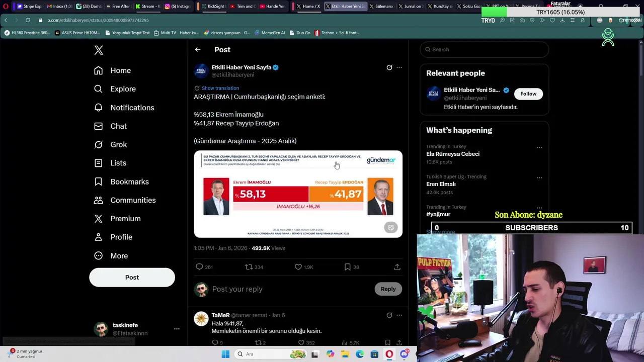
Task: Open Eren Elmalı trending topic
Action: click(441, 184)
